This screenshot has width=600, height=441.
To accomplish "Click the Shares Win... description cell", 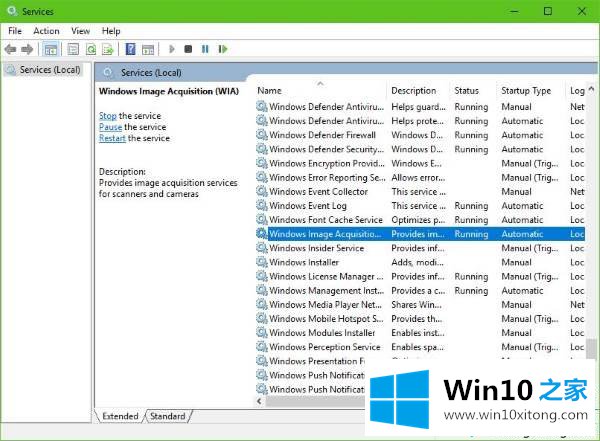I will click(416, 305).
